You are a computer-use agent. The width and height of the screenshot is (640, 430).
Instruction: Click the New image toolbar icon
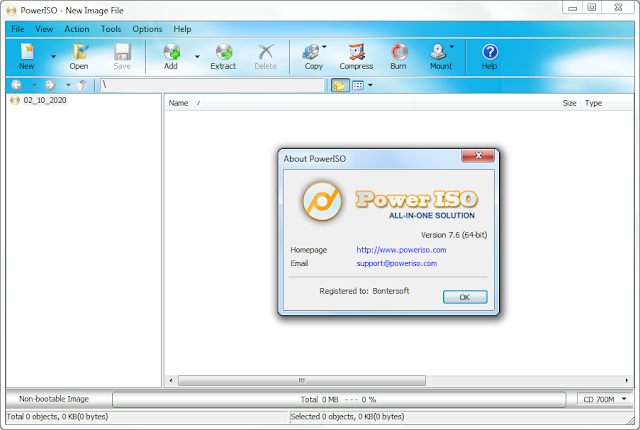pyautogui.click(x=27, y=52)
